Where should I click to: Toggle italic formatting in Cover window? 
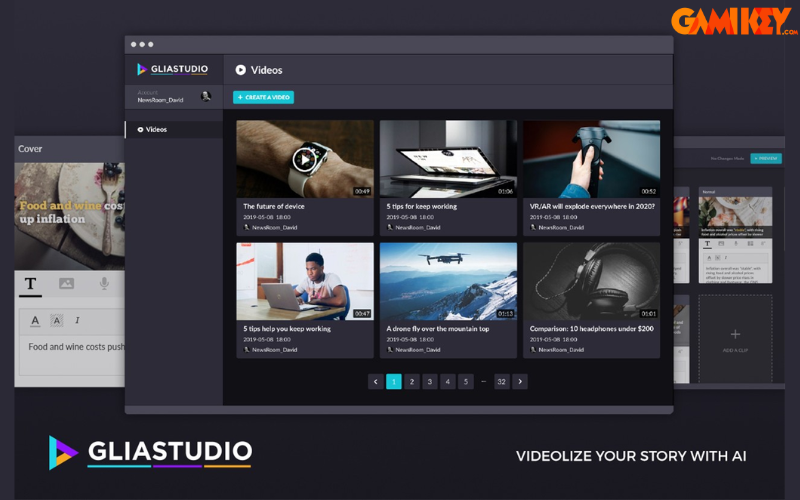point(77,320)
